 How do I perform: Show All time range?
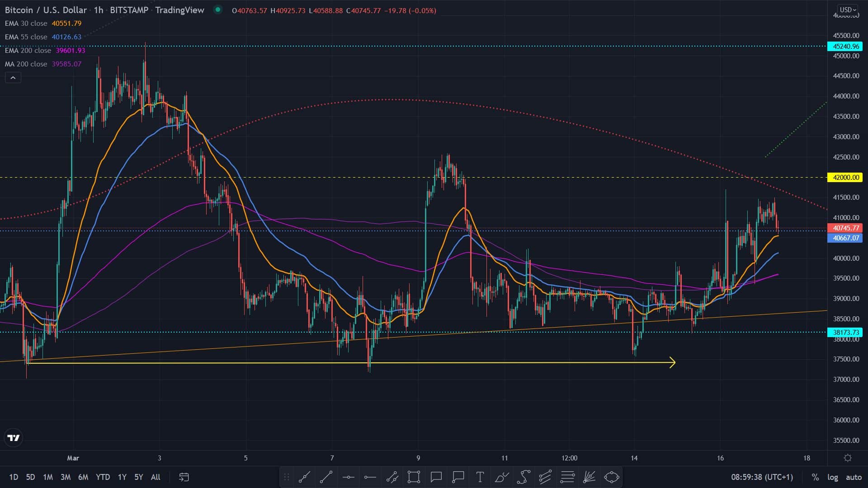point(156,477)
